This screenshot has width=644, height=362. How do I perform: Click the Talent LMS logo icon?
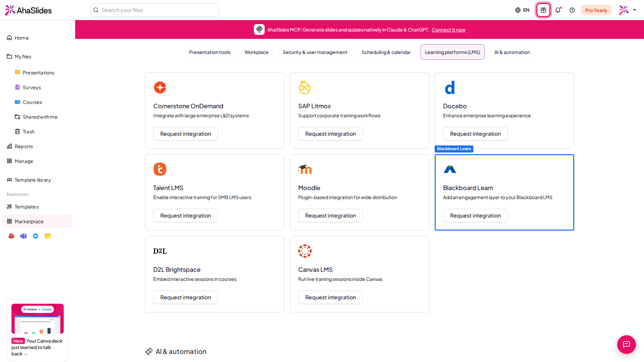[160, 169]
